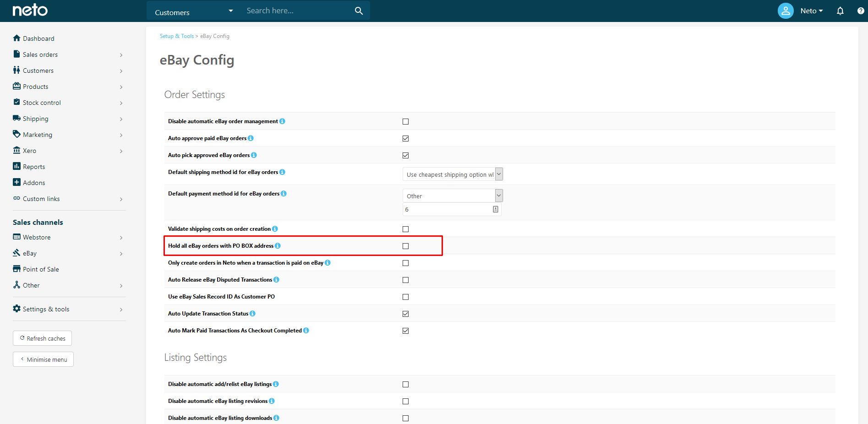Open Other under Sales channels

pos(31,285)
